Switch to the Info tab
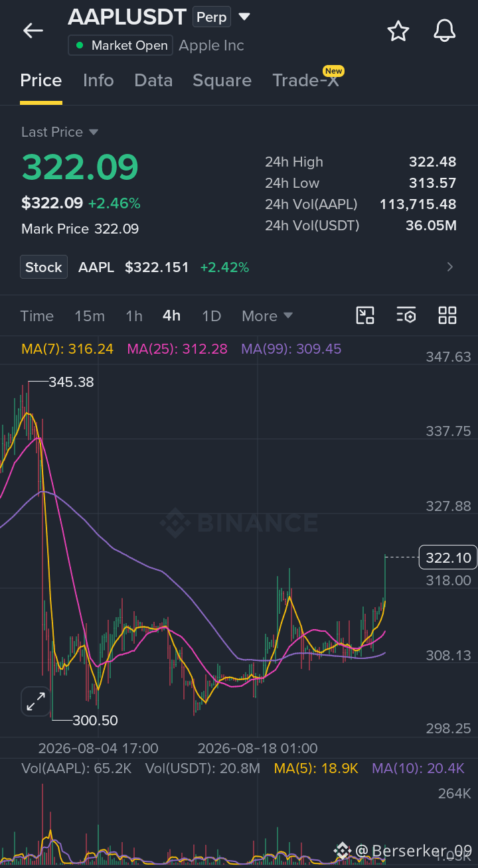 tap(98, 81)
